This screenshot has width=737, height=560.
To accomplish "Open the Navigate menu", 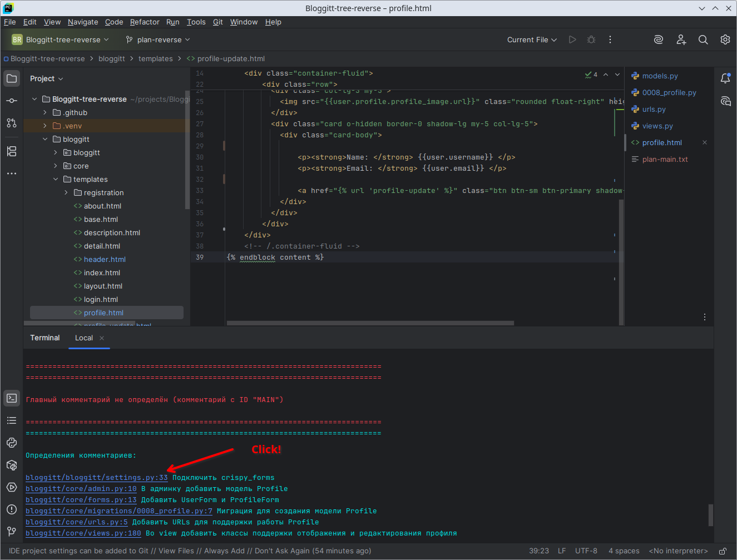I will click(83, 22).
